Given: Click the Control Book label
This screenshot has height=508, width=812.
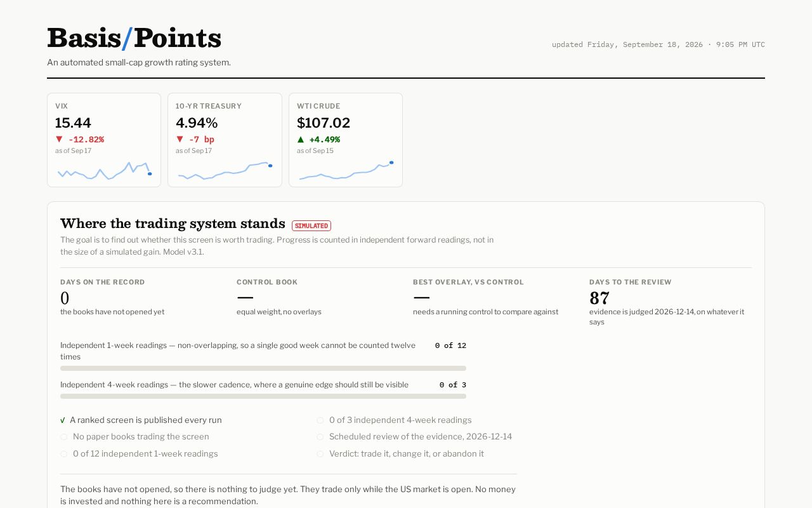Looking at the screenshot, I should click(267, 282).
